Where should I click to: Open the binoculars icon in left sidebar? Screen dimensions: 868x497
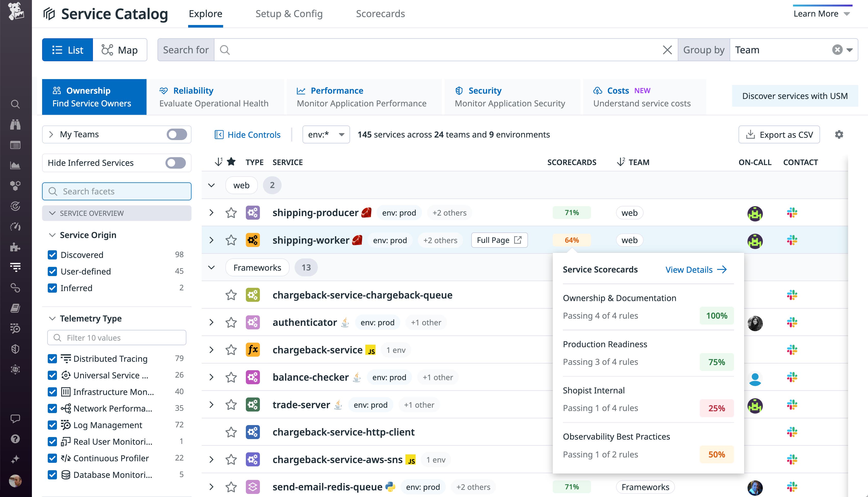(x=15, y=125)
